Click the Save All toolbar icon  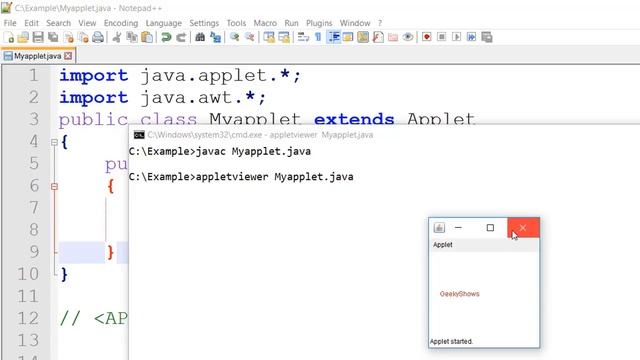point(53,38)
